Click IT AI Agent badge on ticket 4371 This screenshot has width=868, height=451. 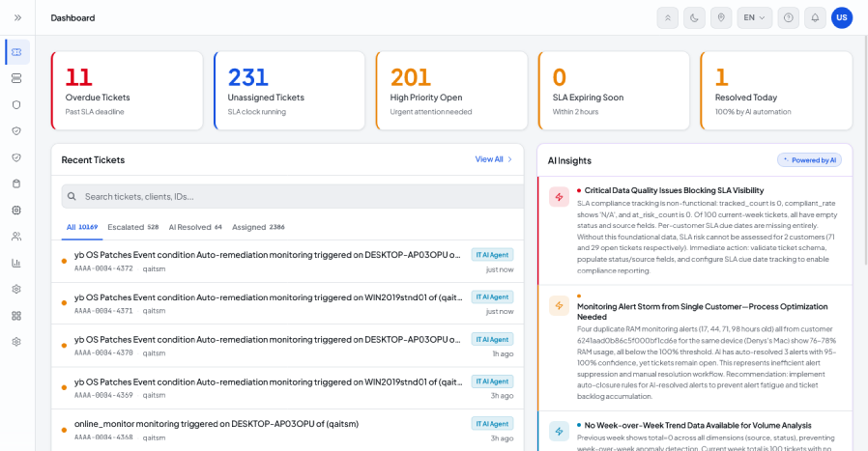click(x=492, y=297)
